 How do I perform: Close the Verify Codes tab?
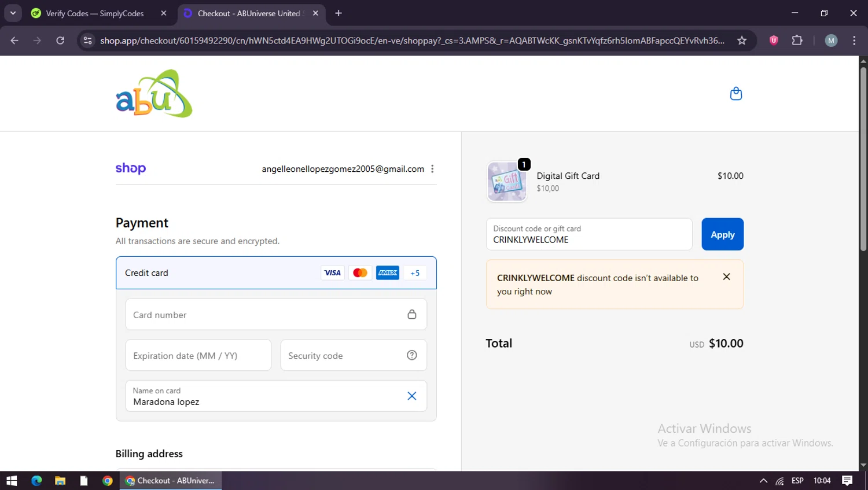click(164, 13)
